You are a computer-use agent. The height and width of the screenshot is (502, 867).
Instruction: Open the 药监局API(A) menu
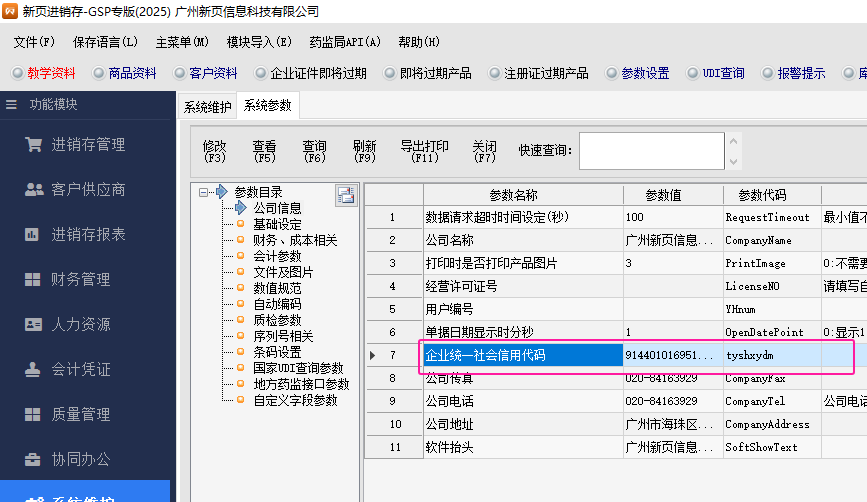click(x=345, y=42)
